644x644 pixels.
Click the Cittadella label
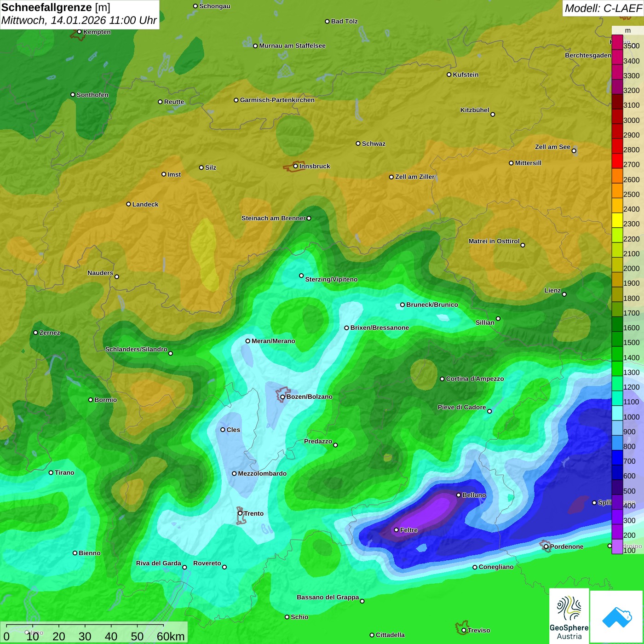tap(390, 635)
